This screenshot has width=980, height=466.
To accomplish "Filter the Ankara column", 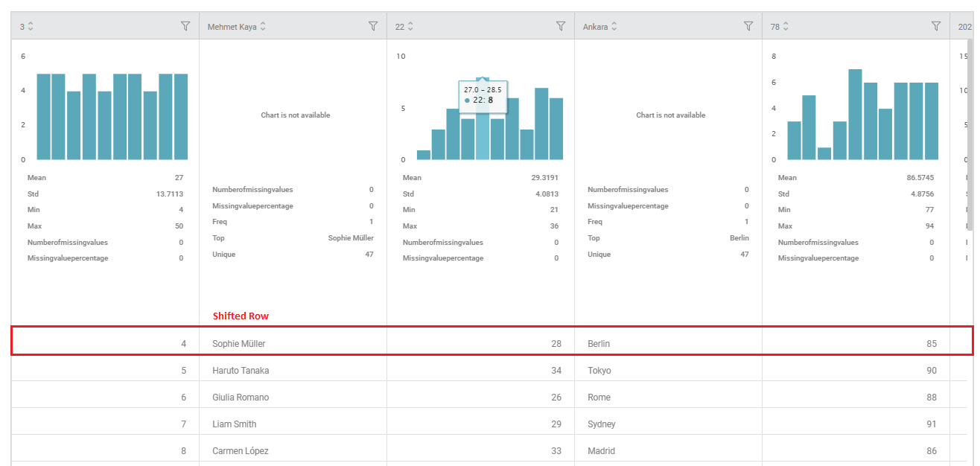I will tap(748, 26).
